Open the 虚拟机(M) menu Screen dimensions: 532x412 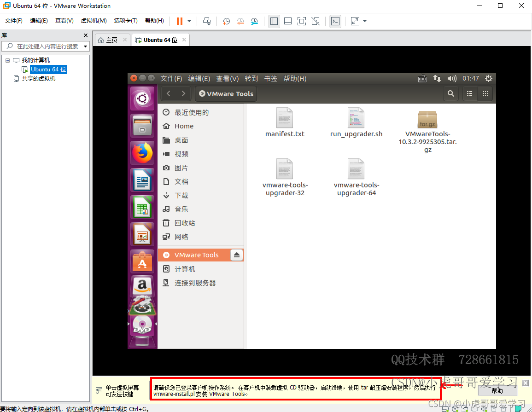click(x=94, y=21)
